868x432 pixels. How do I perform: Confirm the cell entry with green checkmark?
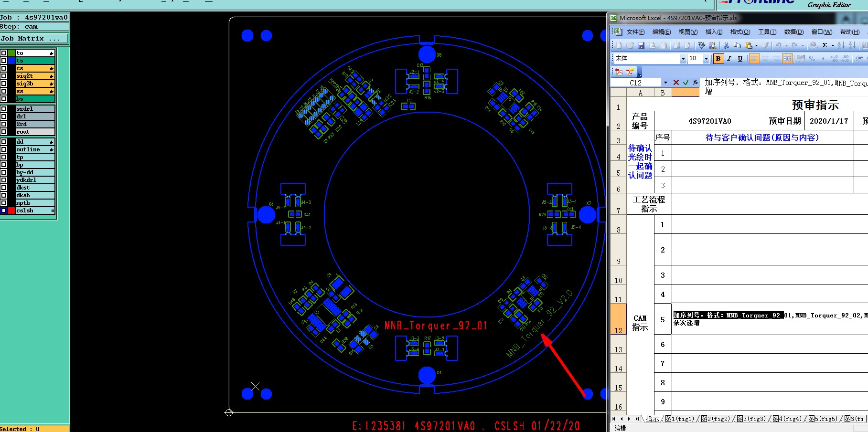point(686,83)
